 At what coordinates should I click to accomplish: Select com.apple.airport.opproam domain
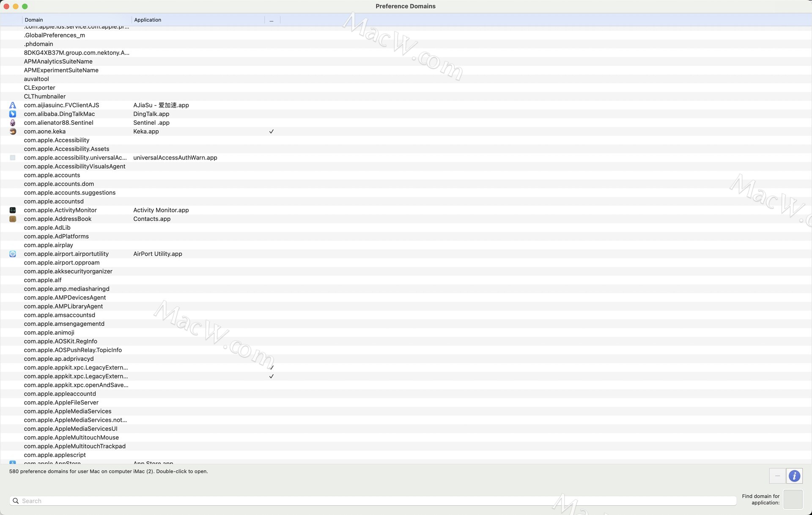point(62,263)
